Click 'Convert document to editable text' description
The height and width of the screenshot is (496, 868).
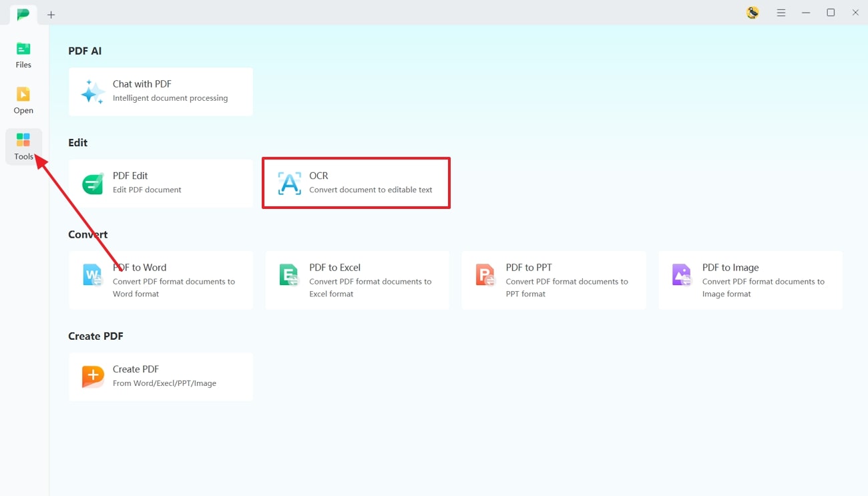[x=371, y=190]
